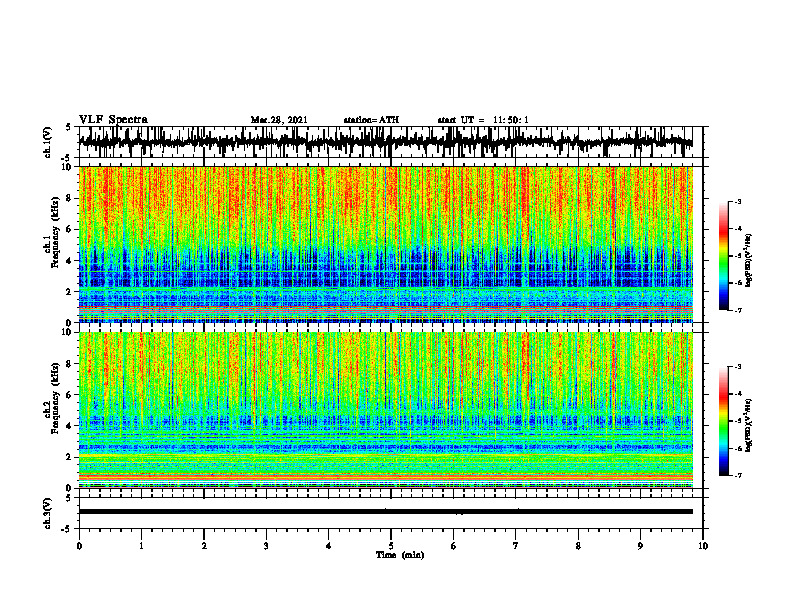This screenshot has height=612, width=792.
Task: Select the date text "Mar.28, 2021"
Action: click(279, 120)
